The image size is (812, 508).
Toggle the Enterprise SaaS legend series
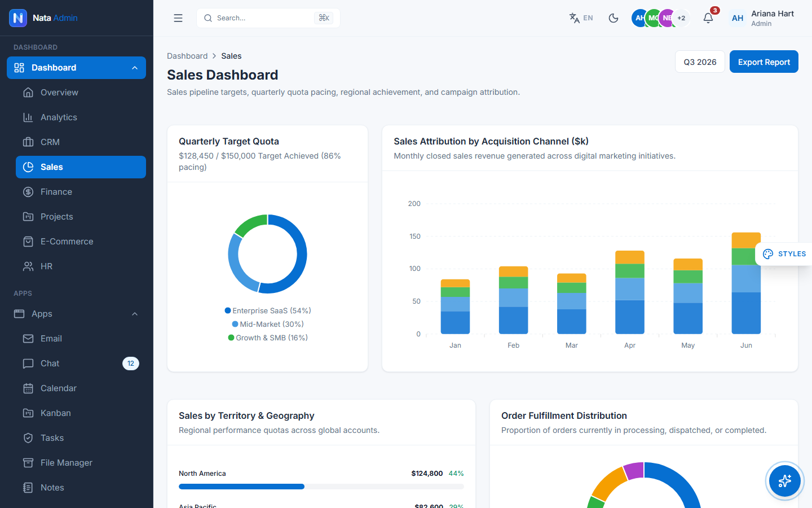point(268,310)
